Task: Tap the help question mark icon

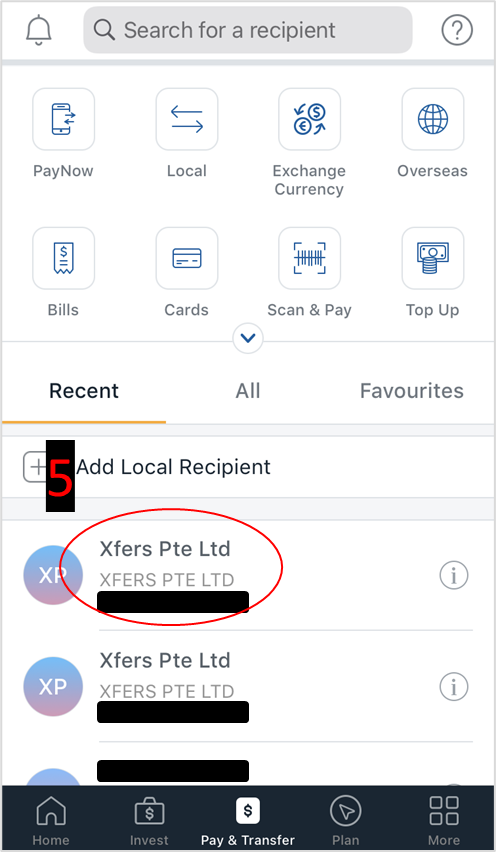Action: 456,30
